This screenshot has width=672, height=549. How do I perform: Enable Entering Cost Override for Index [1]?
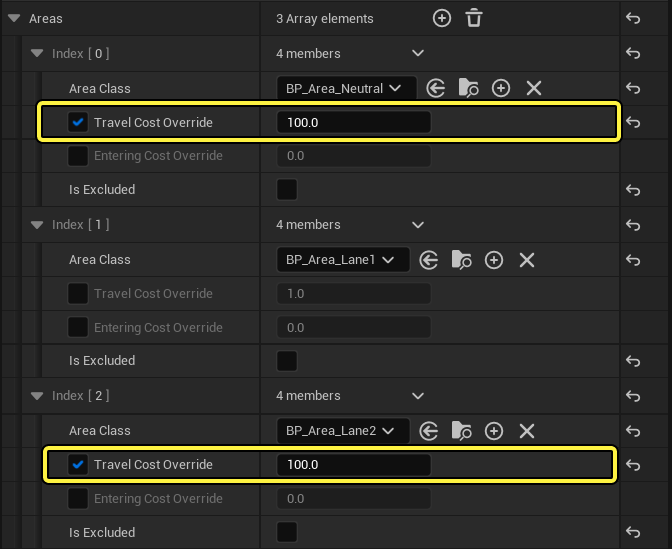coord(78,327)
